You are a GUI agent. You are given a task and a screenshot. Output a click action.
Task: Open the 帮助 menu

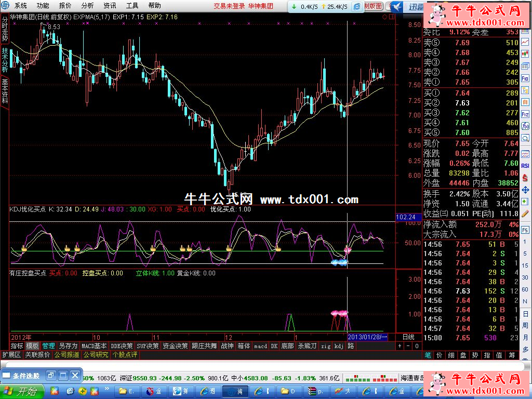pos(154,6)
